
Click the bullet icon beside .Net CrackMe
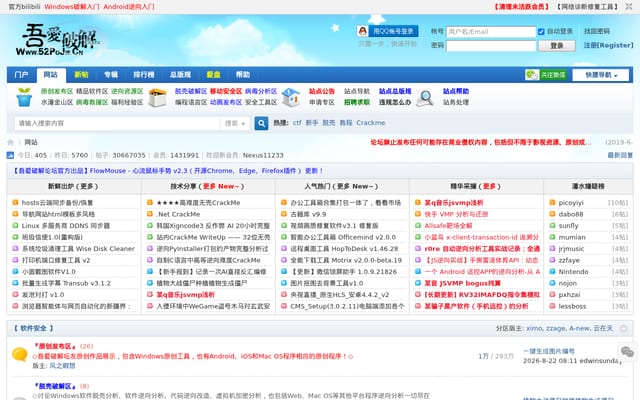[150, 214]
